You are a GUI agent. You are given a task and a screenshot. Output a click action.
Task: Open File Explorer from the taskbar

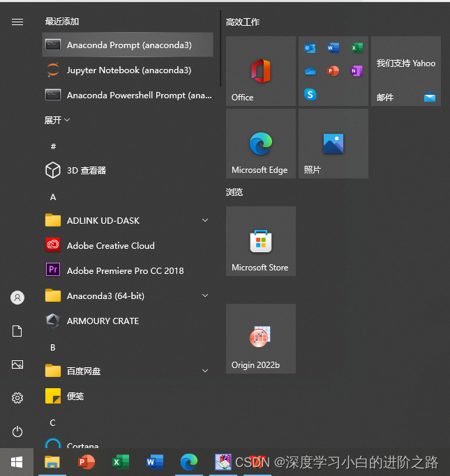[52, 462]
